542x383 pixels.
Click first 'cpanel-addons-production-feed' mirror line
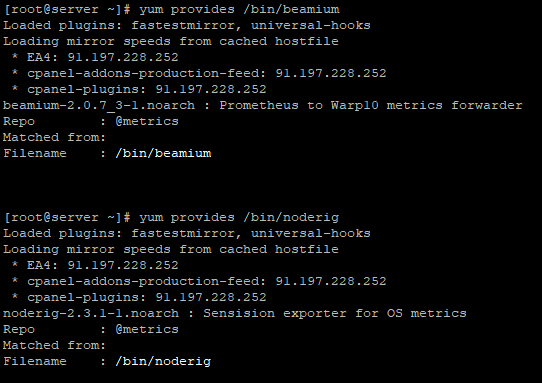click(199, 73)
